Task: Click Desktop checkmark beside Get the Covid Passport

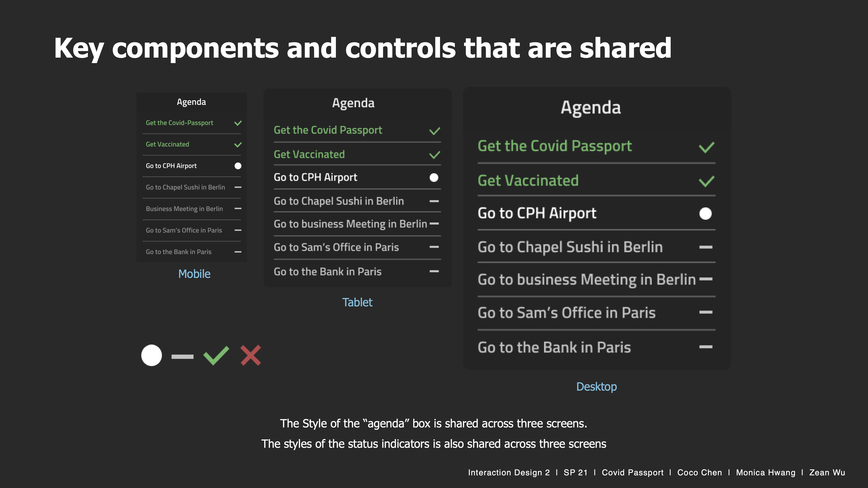Action: [706, 147]
